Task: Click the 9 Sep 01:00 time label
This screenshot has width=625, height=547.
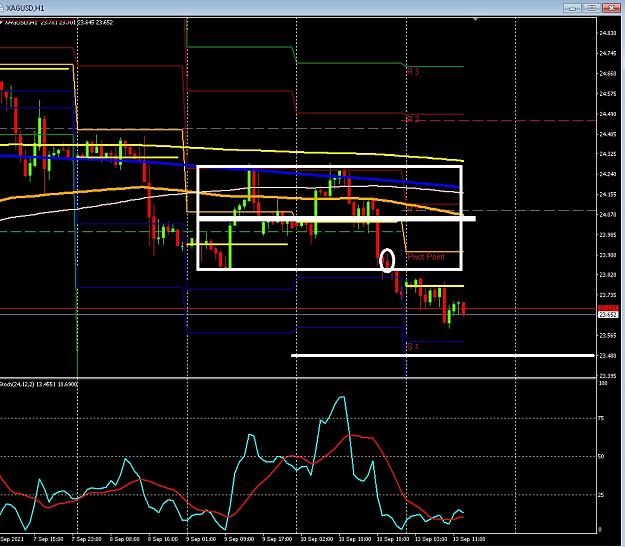Action: [x=202, y=539]
